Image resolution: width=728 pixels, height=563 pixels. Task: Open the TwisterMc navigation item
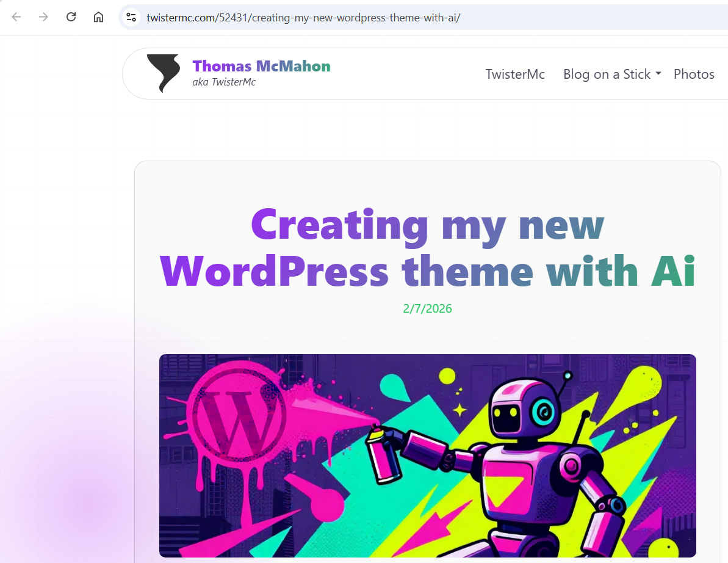coord(515,74)
